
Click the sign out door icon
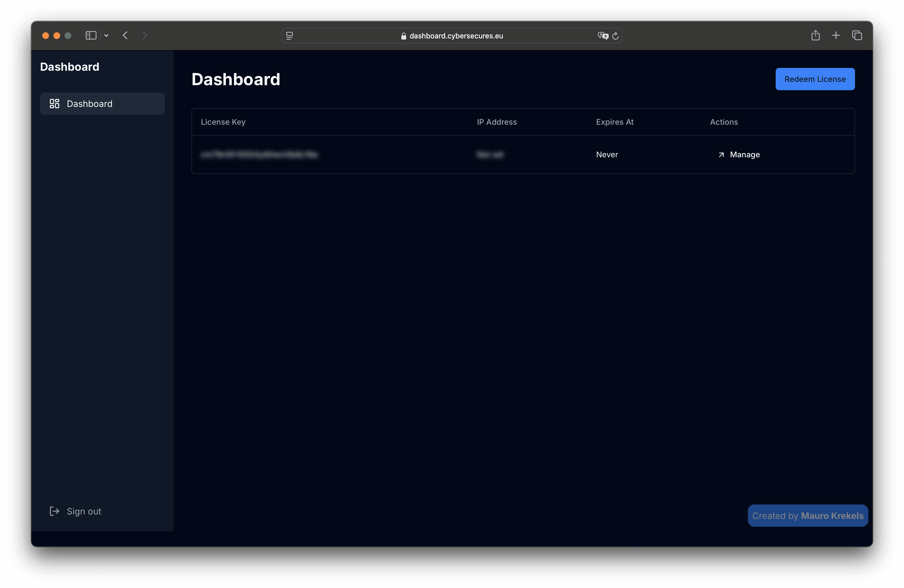54,511
